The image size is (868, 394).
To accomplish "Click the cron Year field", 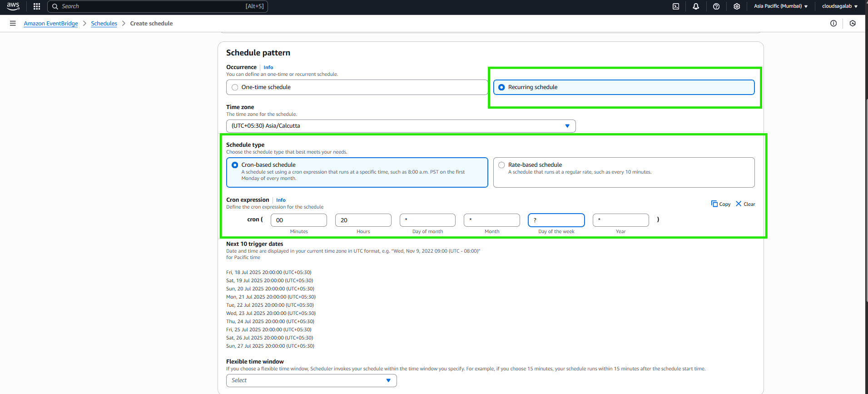I will [621, 220].
